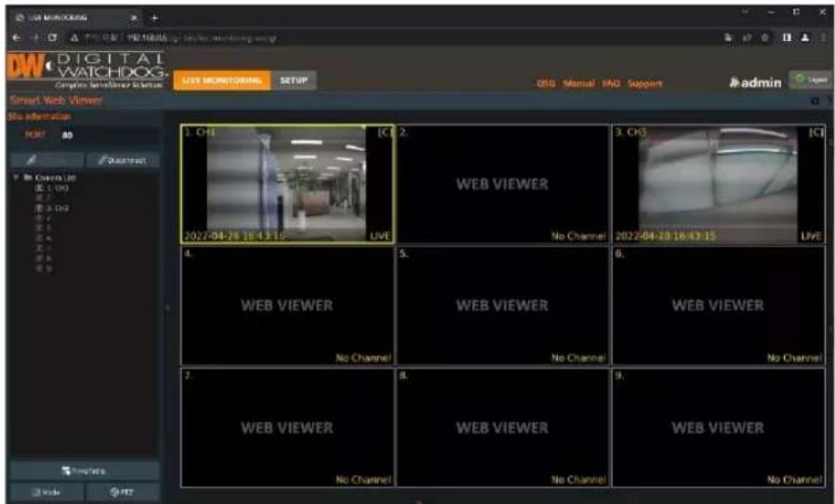Open the QSG link

(x=546, y=84)
